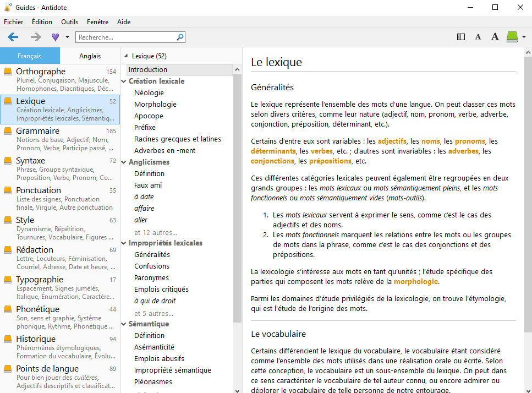Select the Historique guide title text

[36, 339]
